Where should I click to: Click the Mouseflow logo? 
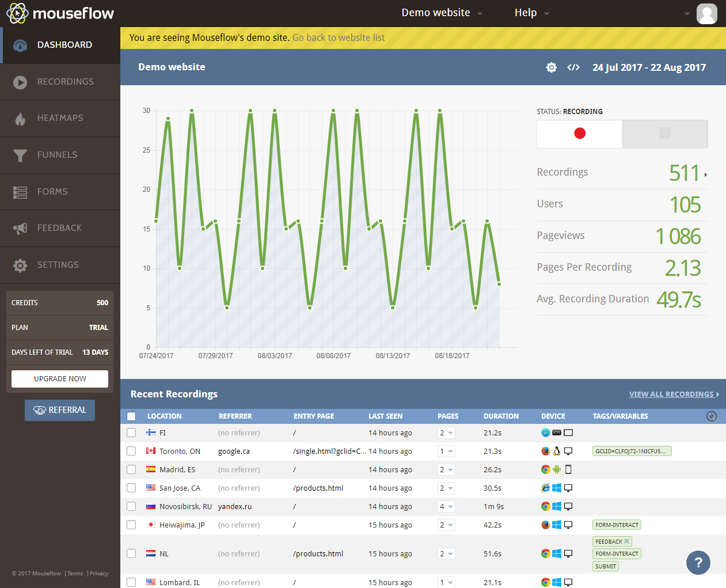pyautogui.click(x=60, y=13)
